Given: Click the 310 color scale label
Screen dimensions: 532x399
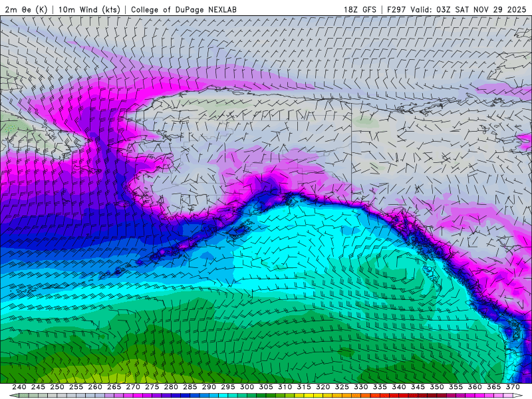Looking at the screenshot, I should (285, 387).
